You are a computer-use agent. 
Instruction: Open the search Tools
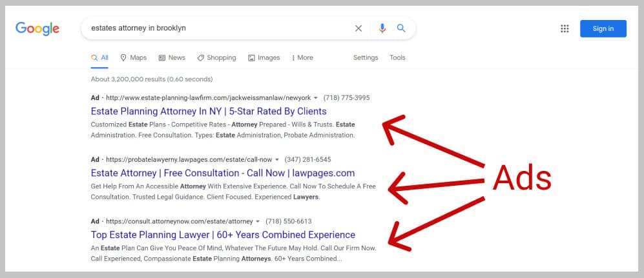[x=397, y=58]
